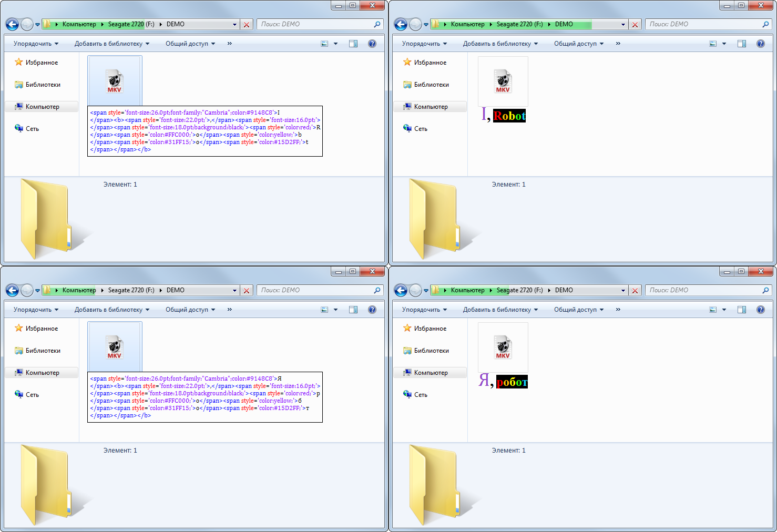
Task: Click search field Поиск: DEMO, top-left window
Action: 320,24
